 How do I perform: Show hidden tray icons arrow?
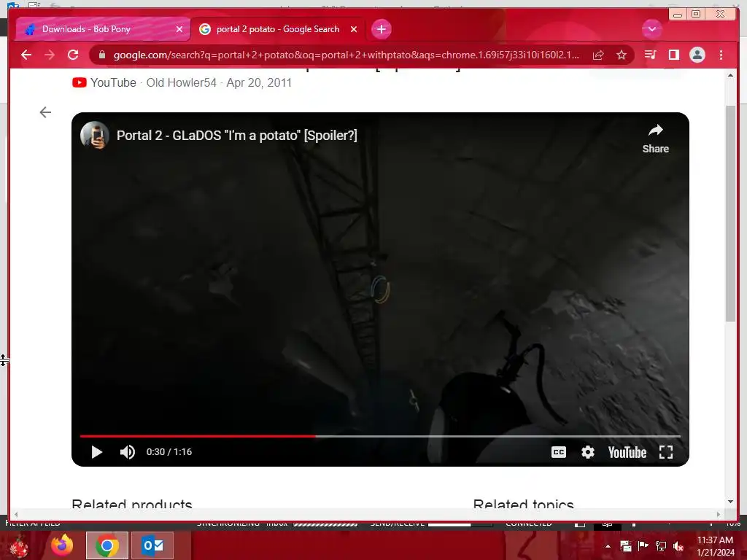(x=608, y=546)
